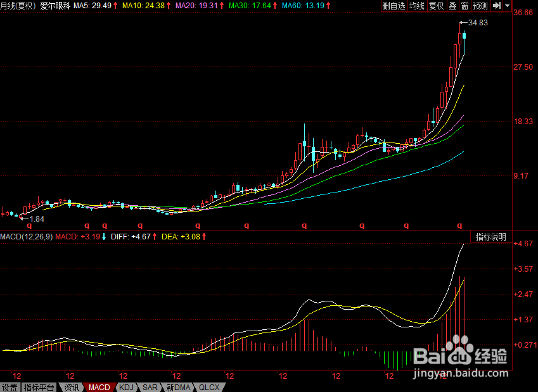Click the 叠 overlay button

tap(453, 6)
